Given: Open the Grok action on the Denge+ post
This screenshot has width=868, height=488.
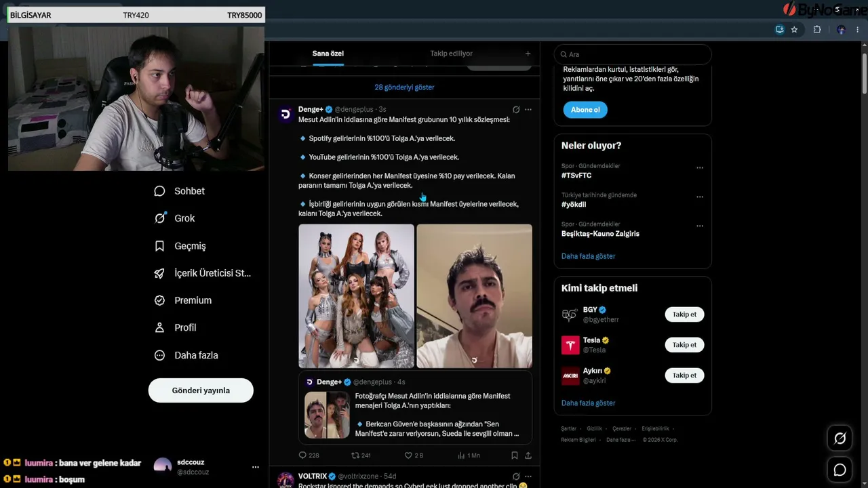Looking at the screenshot, I should 516,109.
